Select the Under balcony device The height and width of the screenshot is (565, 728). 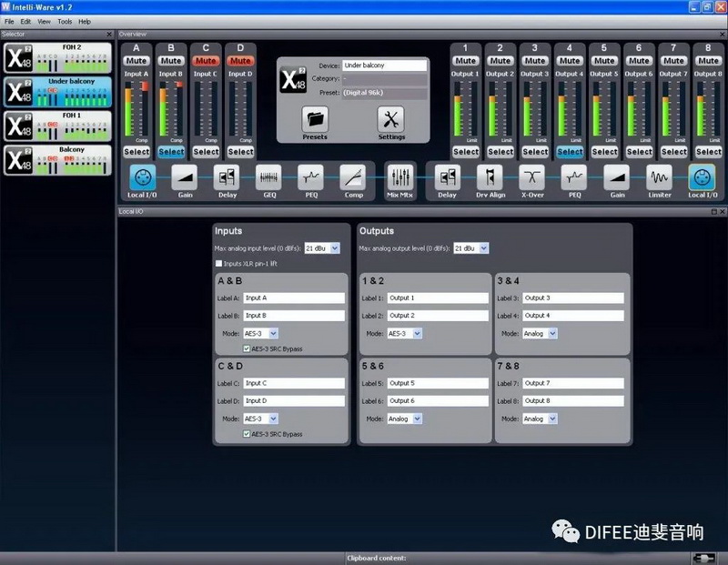tap(57, 92)
